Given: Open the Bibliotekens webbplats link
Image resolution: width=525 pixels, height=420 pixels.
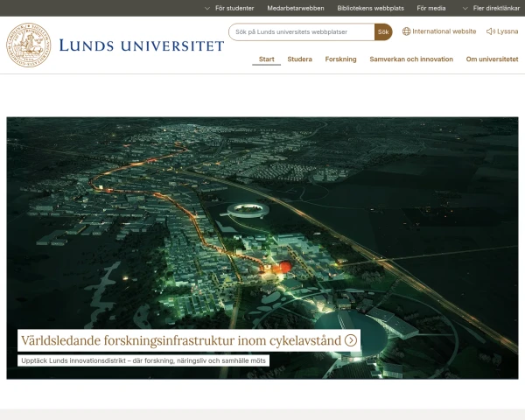Looking at the screenshot, I should click(370, 9).
